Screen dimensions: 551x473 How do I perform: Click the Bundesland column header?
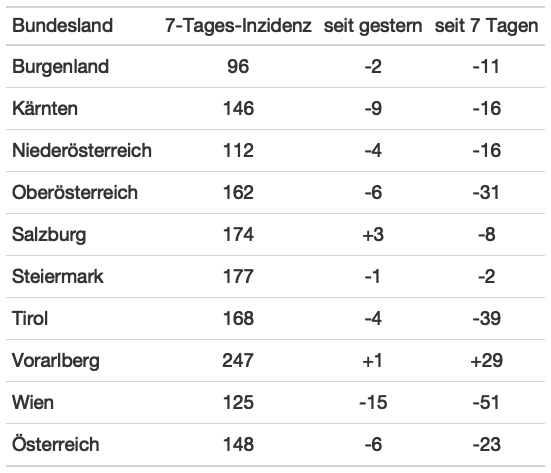[x=62, y=26]
